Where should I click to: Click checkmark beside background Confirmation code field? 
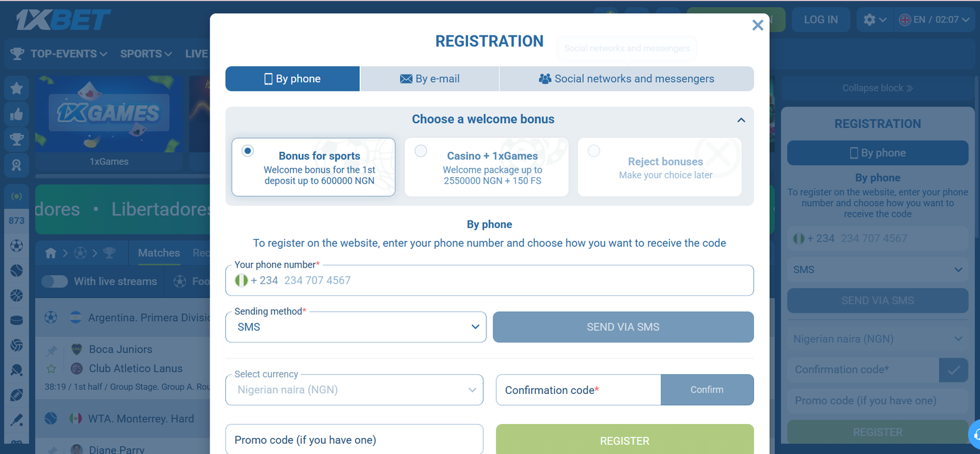pyautogui.click(x=954, y=370)
